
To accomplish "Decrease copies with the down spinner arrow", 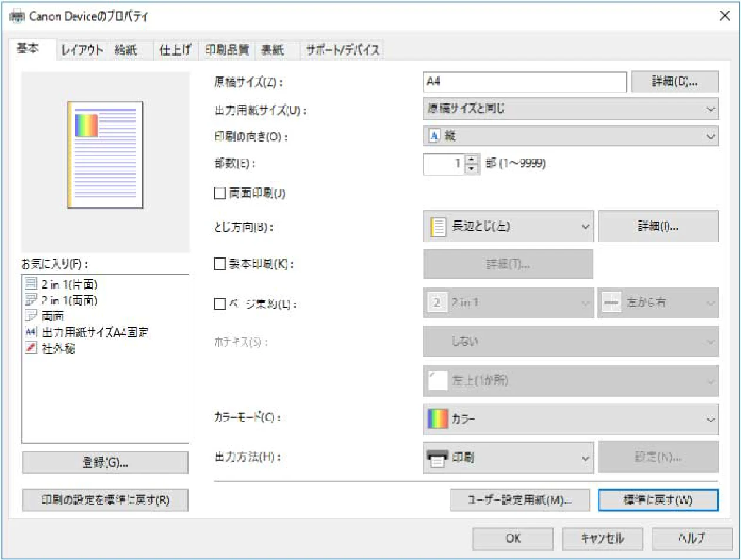I will (472, 169).
